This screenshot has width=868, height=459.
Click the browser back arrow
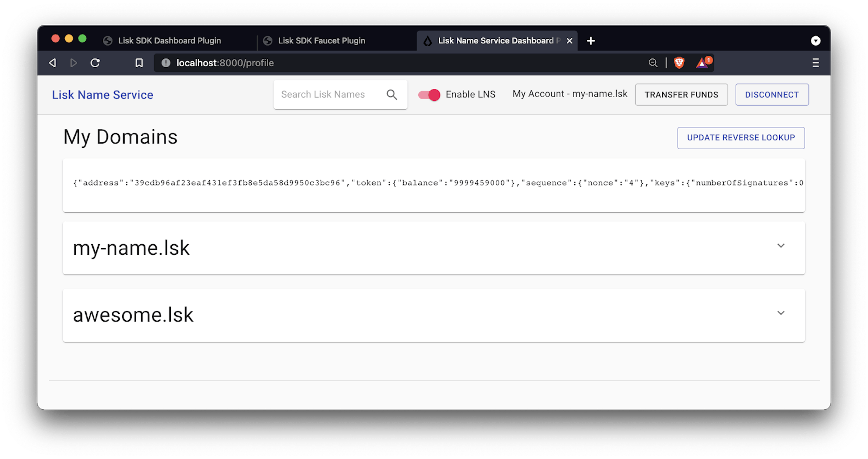click(x=53, y=63)
